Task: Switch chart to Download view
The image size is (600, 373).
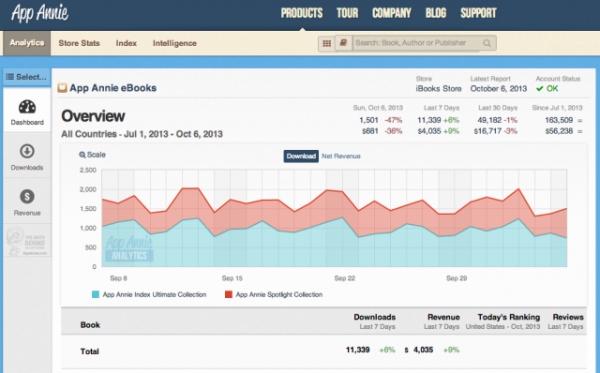Action: 301,156
